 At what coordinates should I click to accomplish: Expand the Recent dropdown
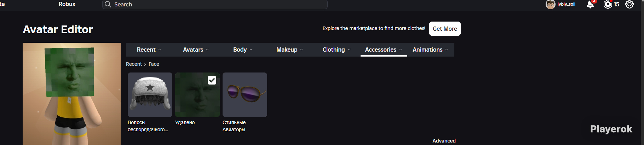click(x=149, y=50)
